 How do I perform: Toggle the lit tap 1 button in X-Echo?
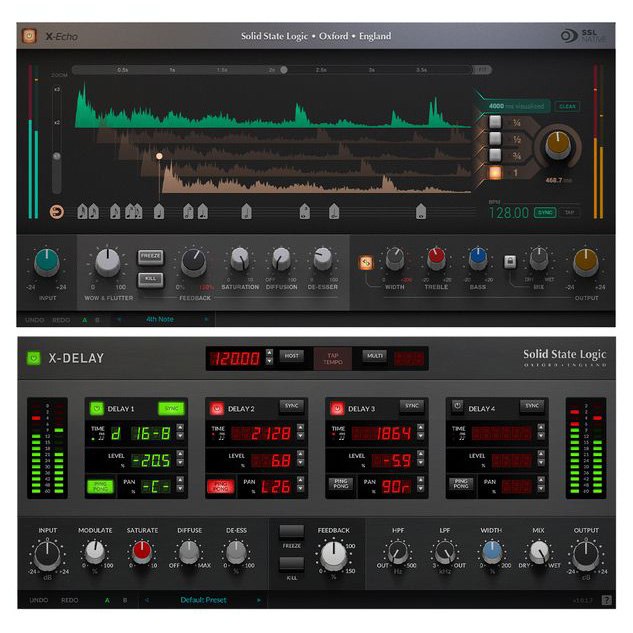coord(495,172)
